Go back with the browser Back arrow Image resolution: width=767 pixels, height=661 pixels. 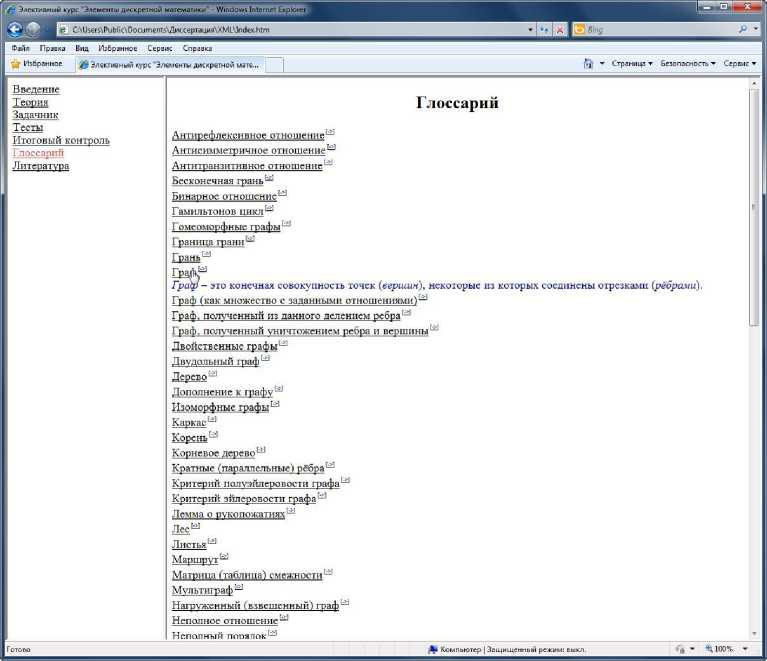[x=15, y=30]
